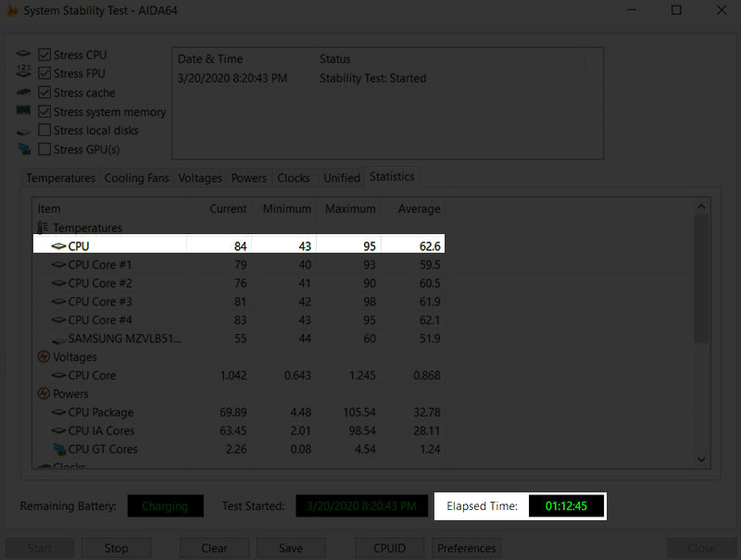Check Stress GPU(s) option
741x560 pixels.
point(44,149)
